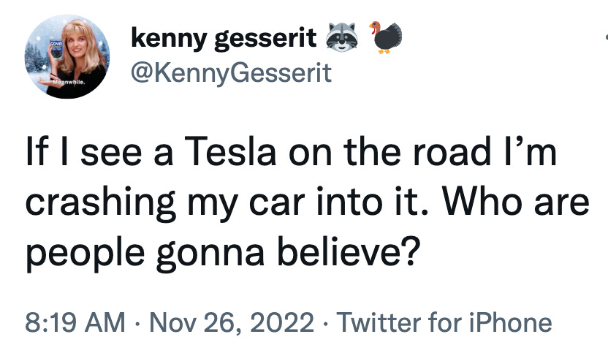Open the tweet's more options dots
This screenshot has height=364, width=608.
[606, 37]
